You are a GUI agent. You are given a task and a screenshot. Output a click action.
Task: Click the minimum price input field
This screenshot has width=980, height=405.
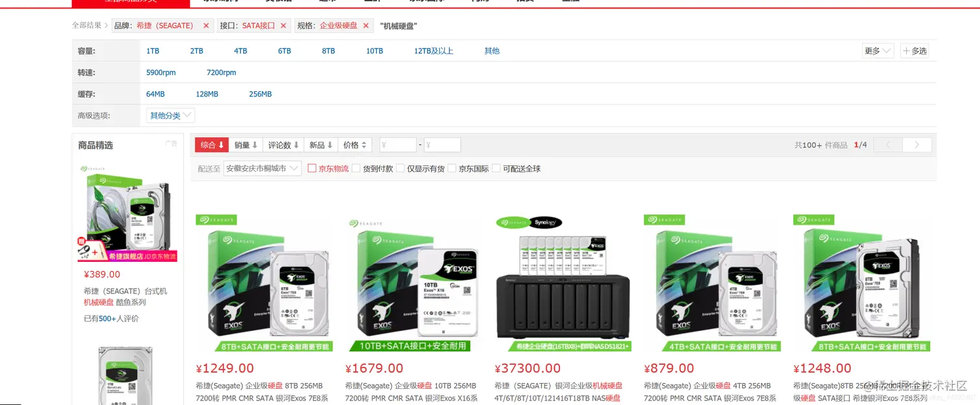398,145
